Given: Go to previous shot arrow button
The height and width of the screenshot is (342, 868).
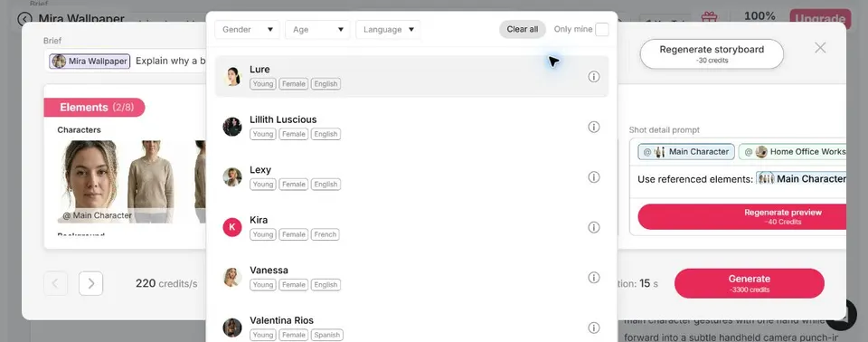Looking at the screenshot, I should tap(55, 283).
